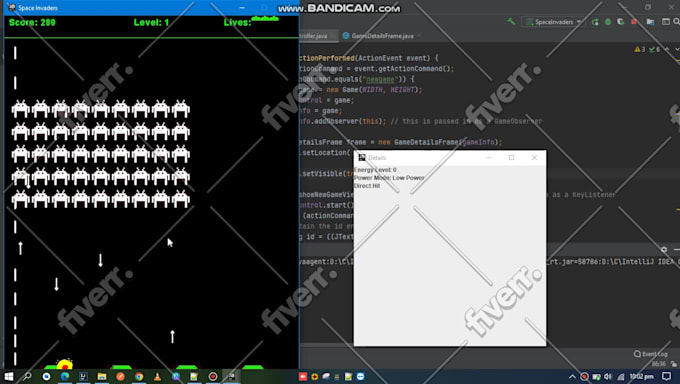Click the newgame string in the code
The height and width of the screenshot is (384, 680).
[380, 79]
